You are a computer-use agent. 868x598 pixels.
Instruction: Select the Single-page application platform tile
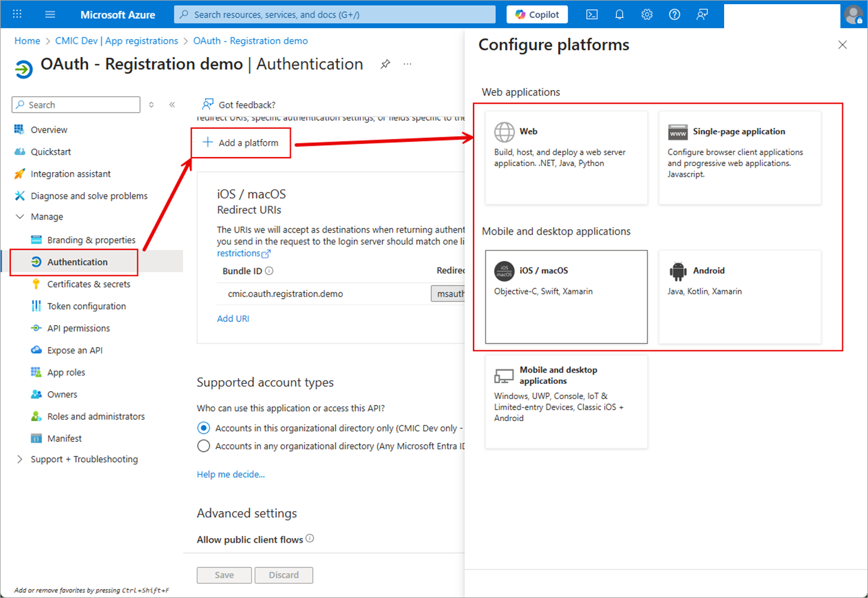(740, 157)
